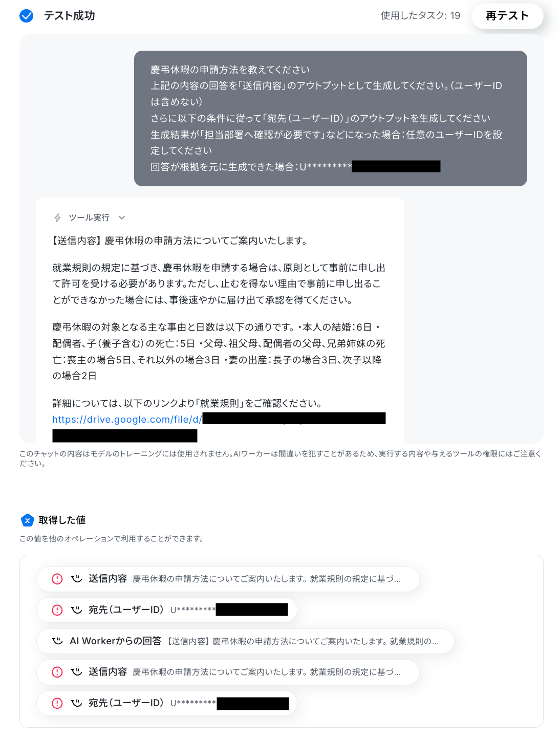
Task: Click the face icon beside first 送信内容
Action: (x=76, y=579)
